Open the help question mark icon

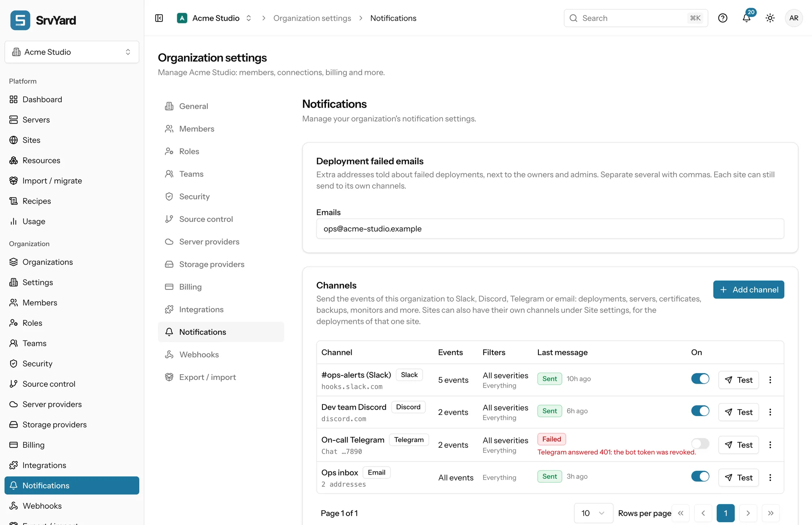(x=723, y=18)
